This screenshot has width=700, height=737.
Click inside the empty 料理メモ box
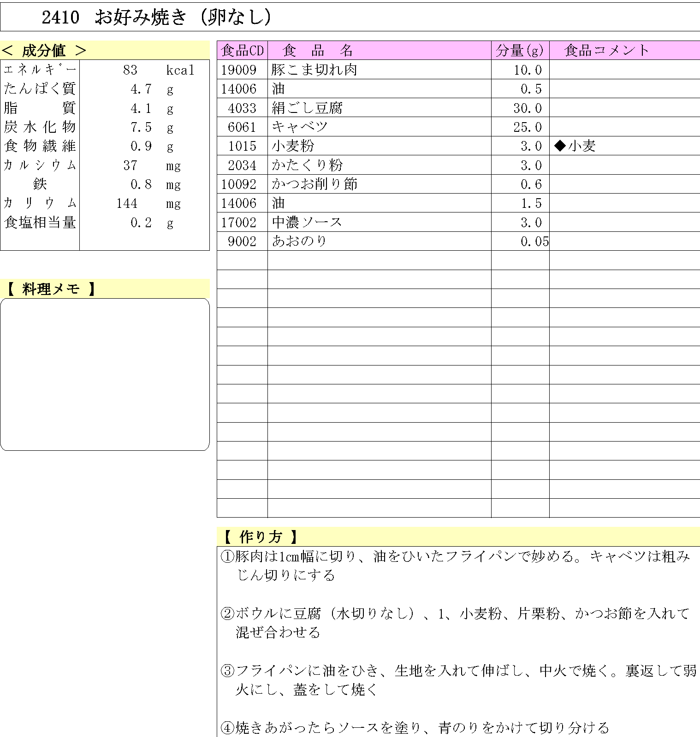[x=105, y=374]
